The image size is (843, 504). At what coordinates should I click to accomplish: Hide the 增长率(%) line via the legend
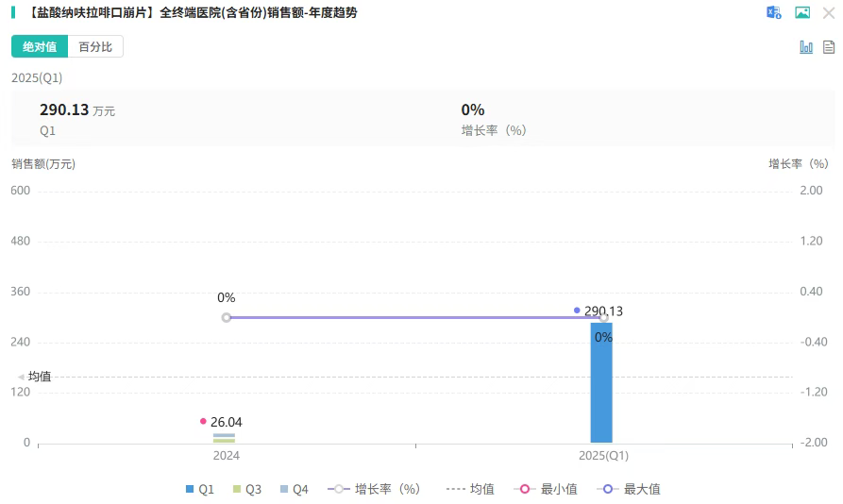click(374, 489)
